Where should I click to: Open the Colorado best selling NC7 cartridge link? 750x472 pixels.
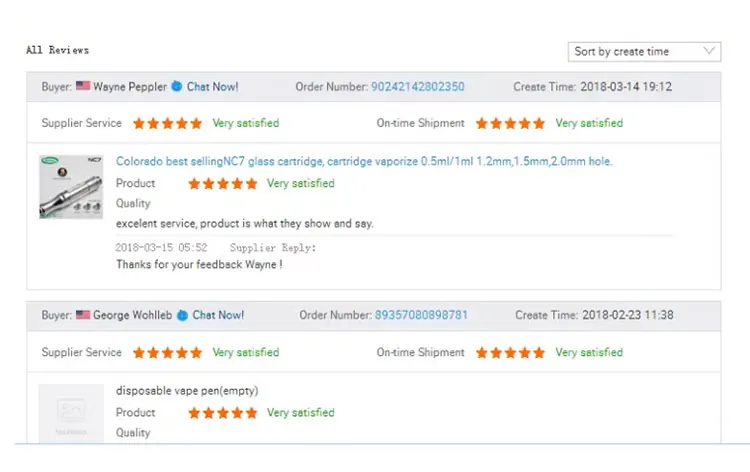tap(364, 161)
